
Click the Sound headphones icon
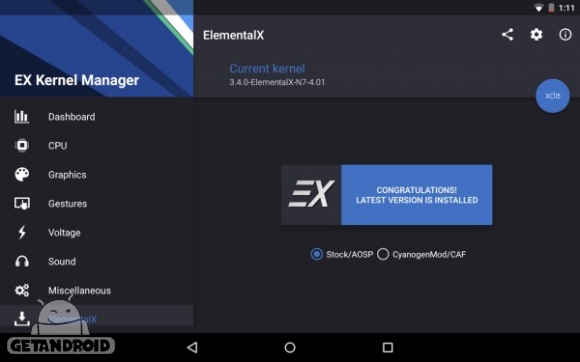pyautogui.click(x=22, y=261)
